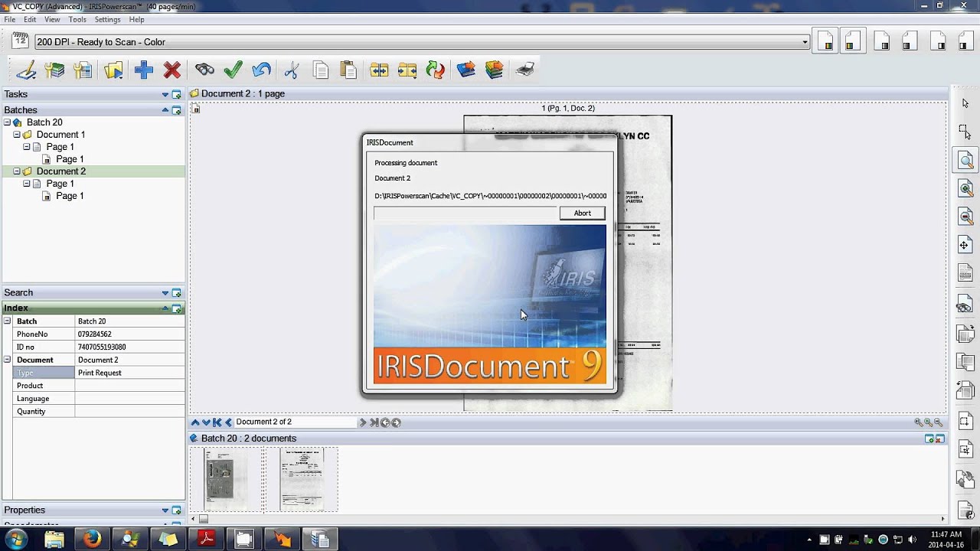Open the Help menu

(136, 19)
